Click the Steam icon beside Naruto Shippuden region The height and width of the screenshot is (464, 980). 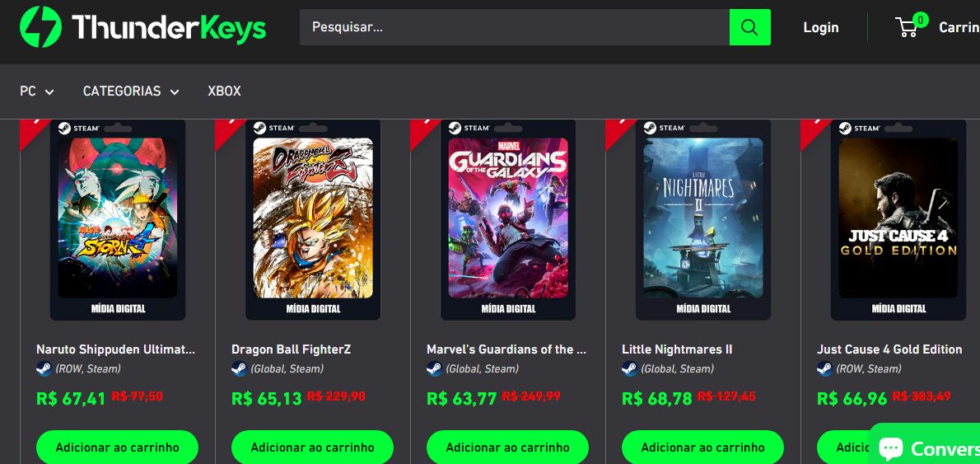coord(44,368)
